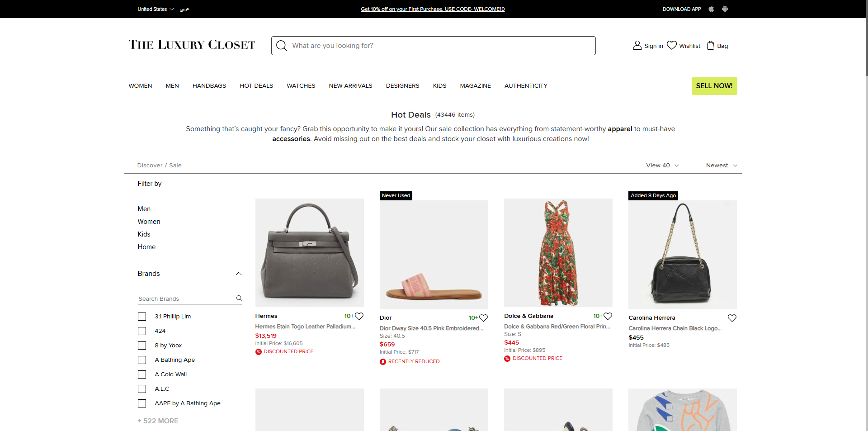Viewport: 868px width, 431px height.
Task: Open the search magnifier in the main search bar
Action: coord(281,46)
